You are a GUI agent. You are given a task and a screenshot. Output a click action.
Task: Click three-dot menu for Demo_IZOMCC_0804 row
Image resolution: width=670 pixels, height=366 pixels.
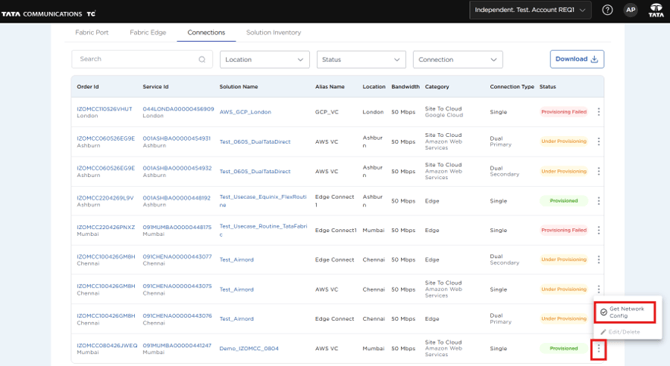click(x=599, y=349)
